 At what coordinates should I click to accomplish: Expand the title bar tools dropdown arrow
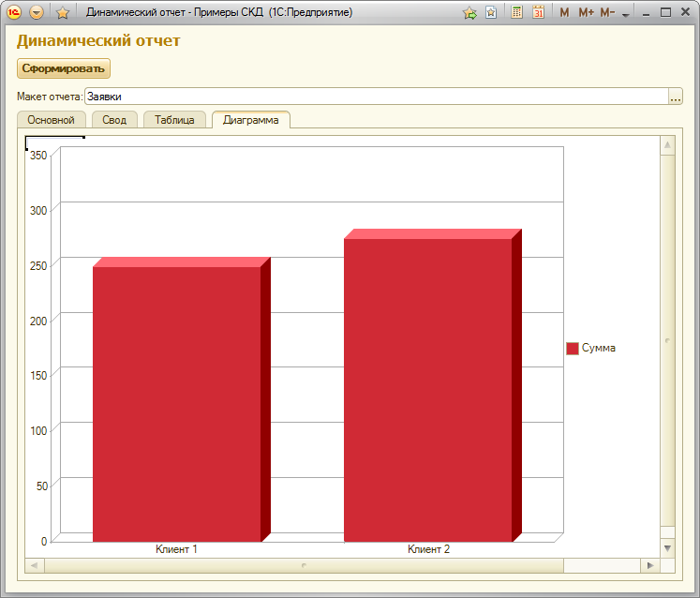[625, 15]
